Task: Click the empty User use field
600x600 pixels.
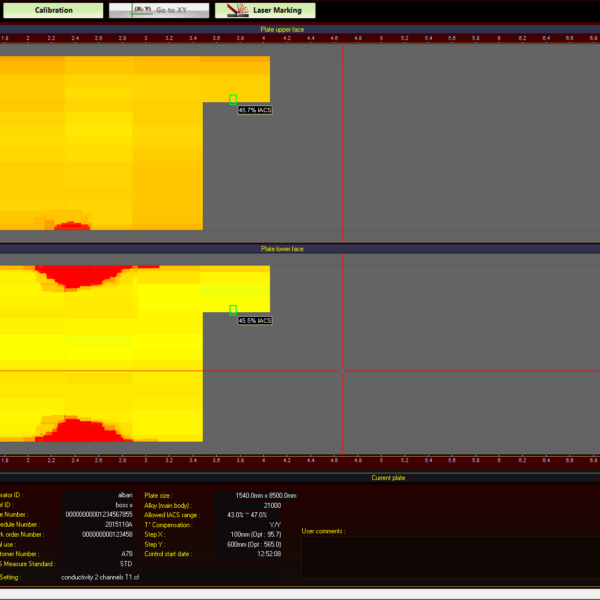Action: tap(97, 545)
